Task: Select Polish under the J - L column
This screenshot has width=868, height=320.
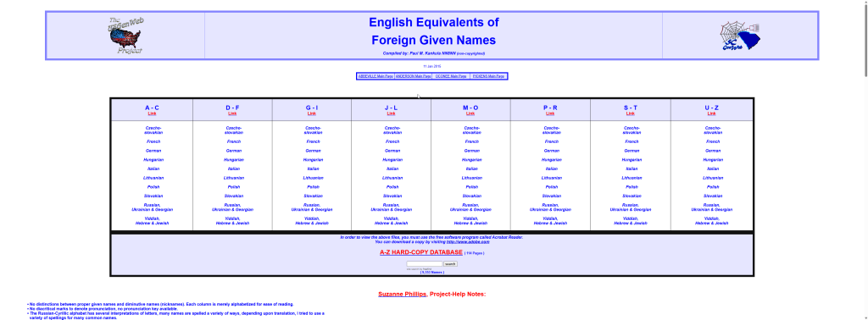Action: (x=392, y=187)
